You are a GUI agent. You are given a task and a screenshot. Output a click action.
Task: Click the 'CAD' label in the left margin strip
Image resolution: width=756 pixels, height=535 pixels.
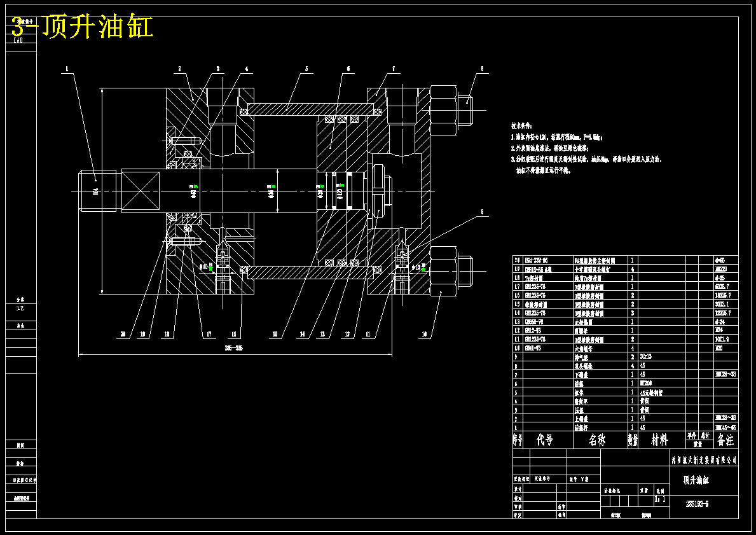tap(18, 40)
